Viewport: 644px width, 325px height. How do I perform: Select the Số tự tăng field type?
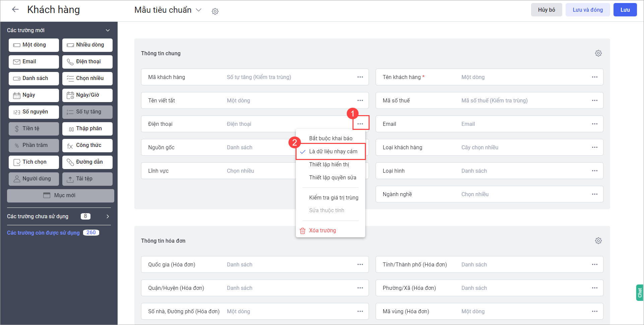tap(87, 112)
